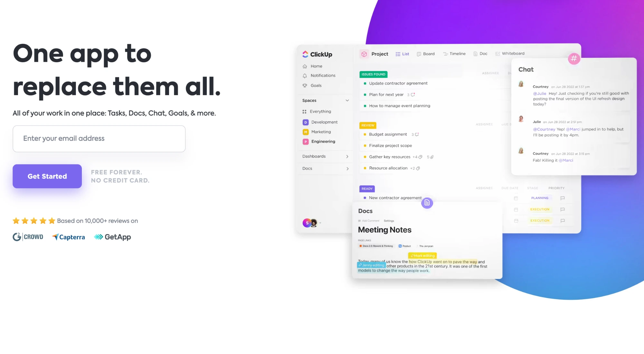Expand the Docs section in sidebar
This screenshot has height=354, width=644.
347,168
